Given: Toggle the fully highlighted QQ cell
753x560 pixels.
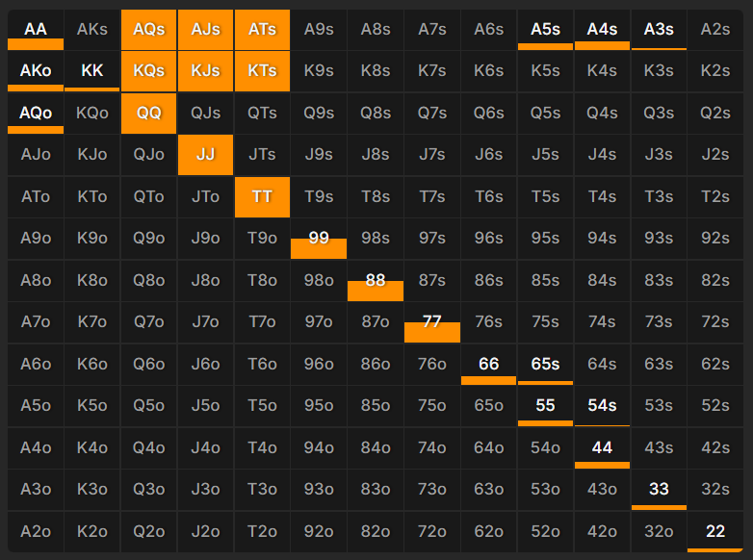Looking at the screenshot, I should [149, 113].
